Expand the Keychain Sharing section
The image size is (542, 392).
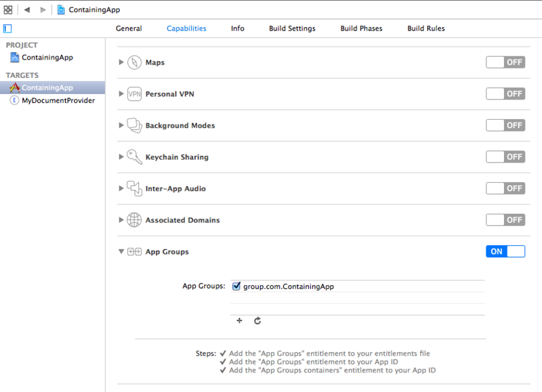click(121, 157)
